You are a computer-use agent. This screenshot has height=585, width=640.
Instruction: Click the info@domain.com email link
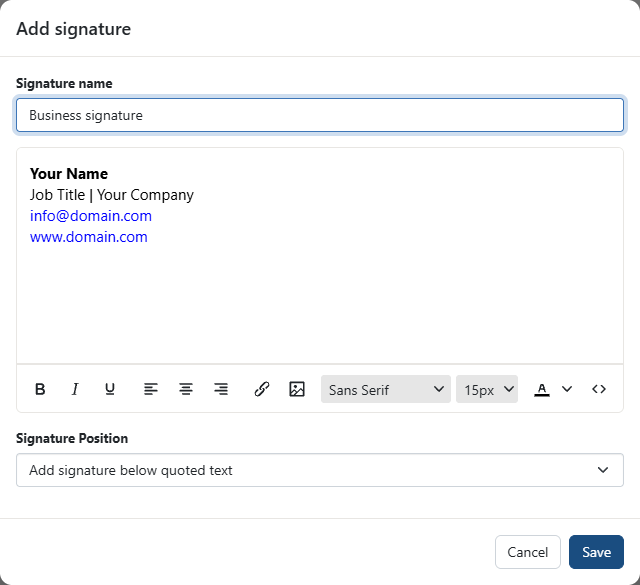point(91,216)
